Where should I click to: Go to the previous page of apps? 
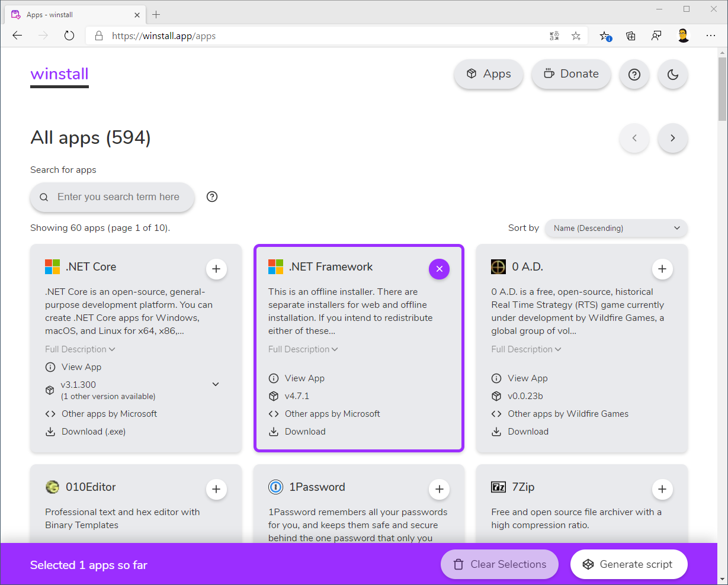click(x=634, y=138)
